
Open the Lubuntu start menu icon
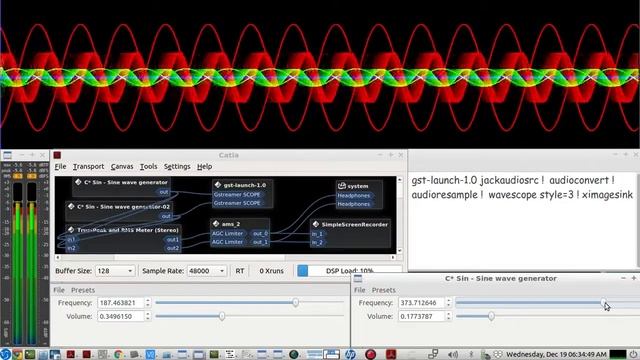coord(5,354)
